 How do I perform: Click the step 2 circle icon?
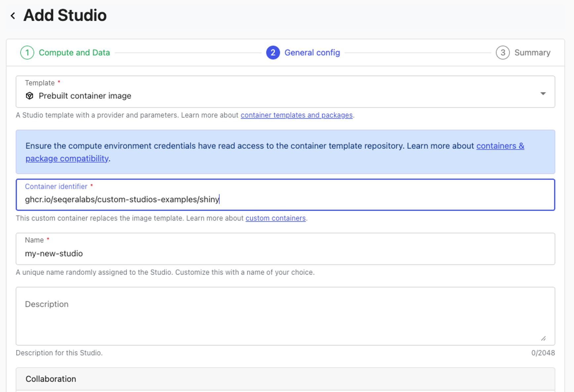point(273,53)
